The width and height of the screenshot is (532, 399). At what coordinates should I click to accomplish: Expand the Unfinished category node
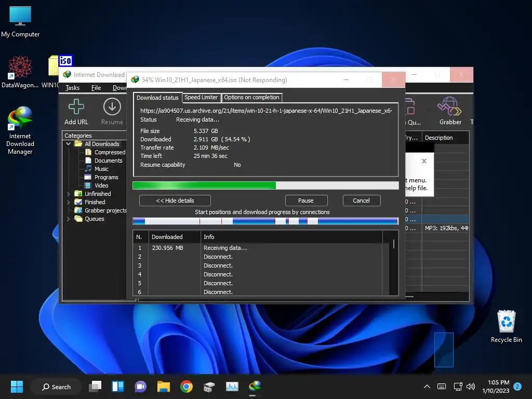pyautogui.click(x=69, y=194)
